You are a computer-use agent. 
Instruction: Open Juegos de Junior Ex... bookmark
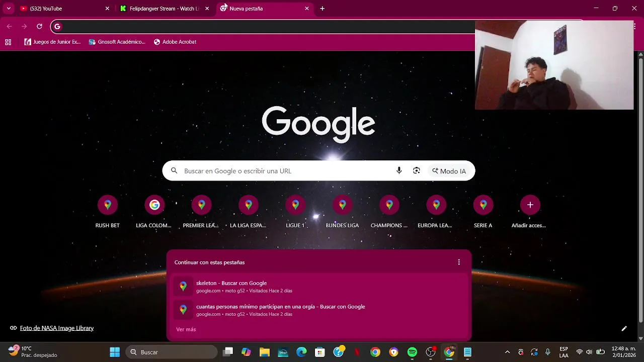(52, 42)
